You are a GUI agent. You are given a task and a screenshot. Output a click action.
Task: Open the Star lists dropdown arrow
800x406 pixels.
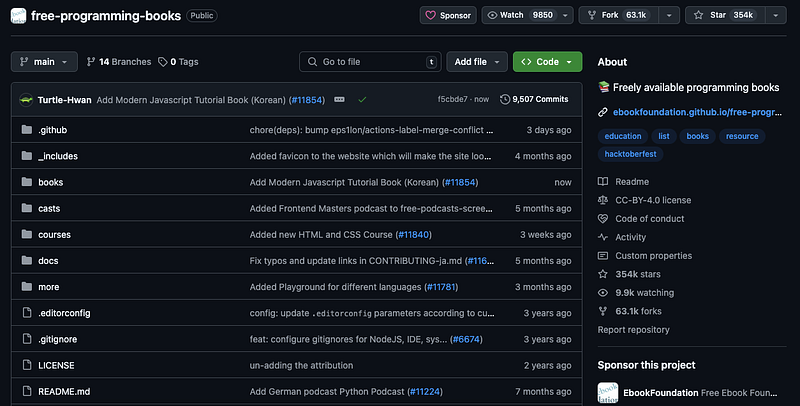(776, 15)
